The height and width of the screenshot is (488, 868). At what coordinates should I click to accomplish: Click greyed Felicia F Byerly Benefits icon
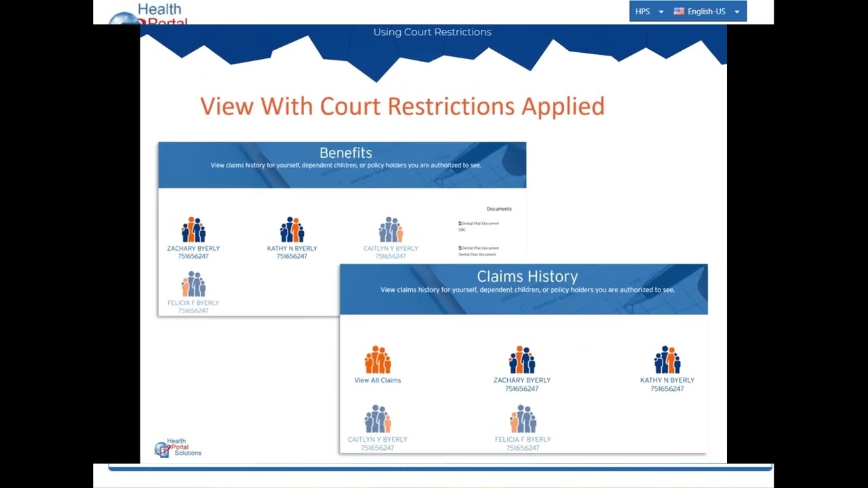click(x=193, y=284)
